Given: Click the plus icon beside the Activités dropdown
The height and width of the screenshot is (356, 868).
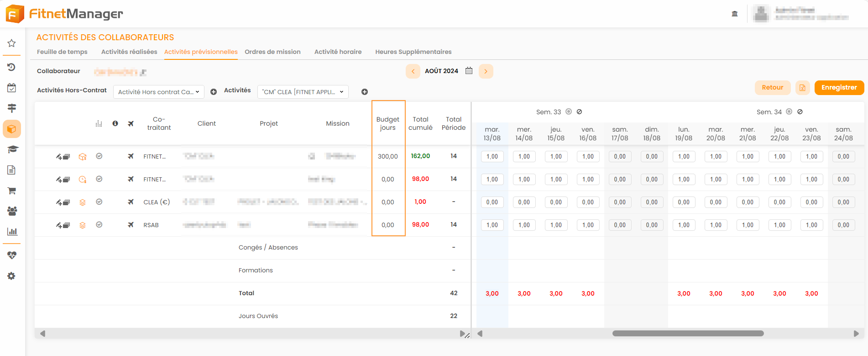Looking at the screenshot, I should point(364,92).
